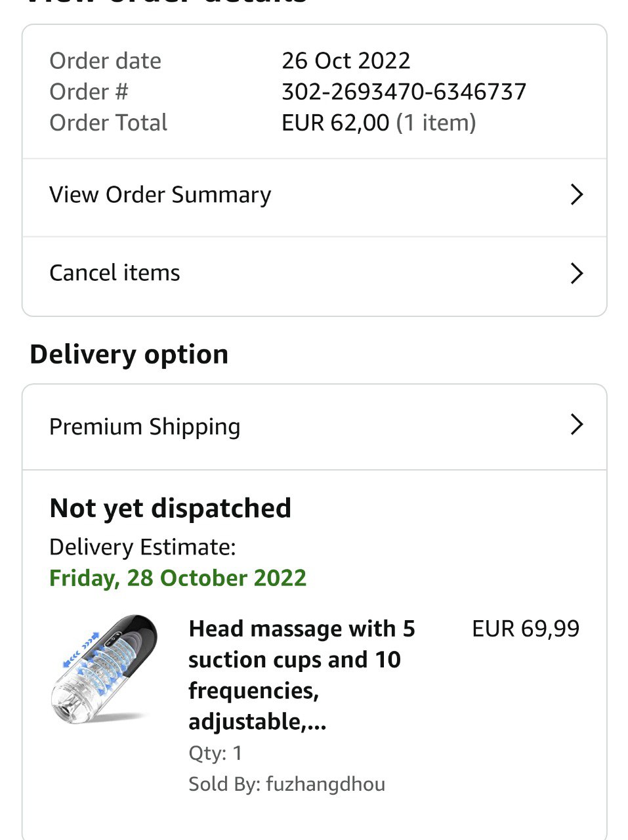This screenshot has width=628, height=840.
Task: Click the (1 item) count text
Action: pos(436,123)
